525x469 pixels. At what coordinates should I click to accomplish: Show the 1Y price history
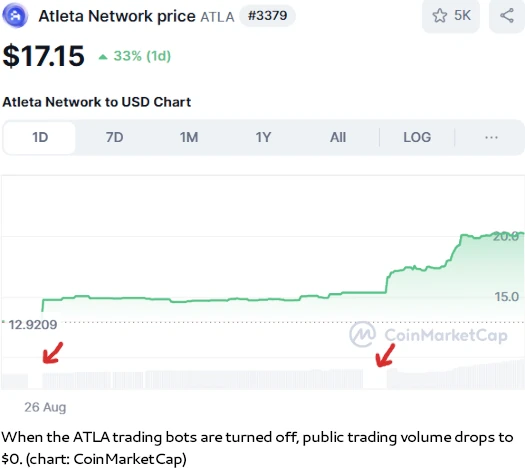pos(263,138)
